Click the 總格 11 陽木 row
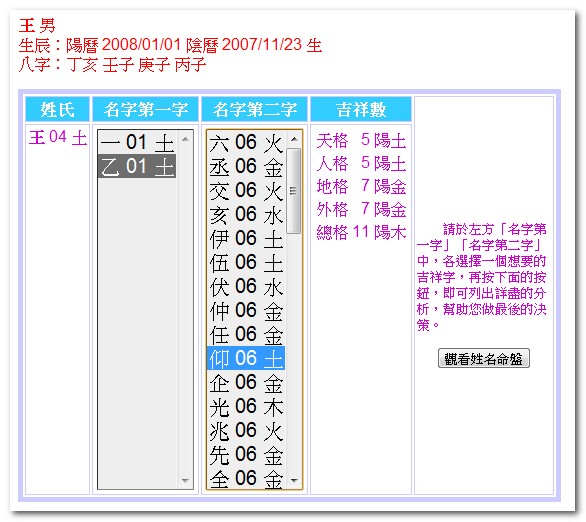The width and height of the screenshot is (586, 522). pyautogui.click(x=361, y=232)
